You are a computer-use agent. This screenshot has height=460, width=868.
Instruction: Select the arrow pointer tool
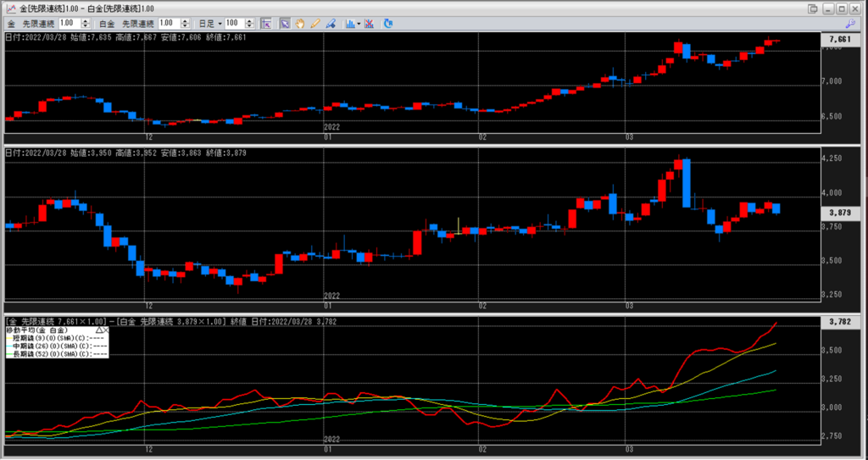click(x=285, y=24)
